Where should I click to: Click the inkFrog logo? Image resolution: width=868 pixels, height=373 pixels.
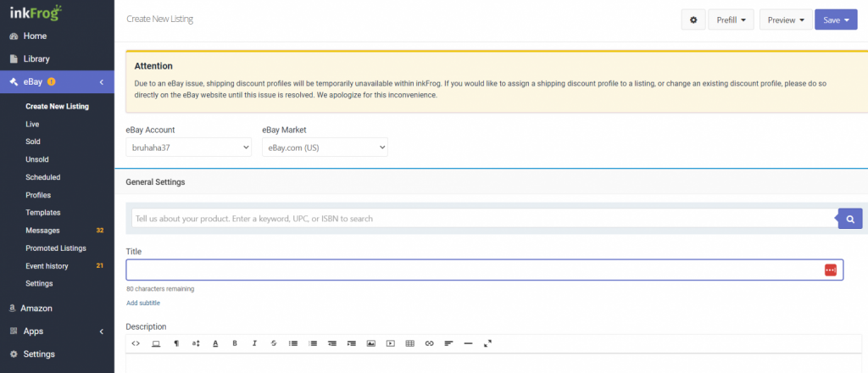36,12
